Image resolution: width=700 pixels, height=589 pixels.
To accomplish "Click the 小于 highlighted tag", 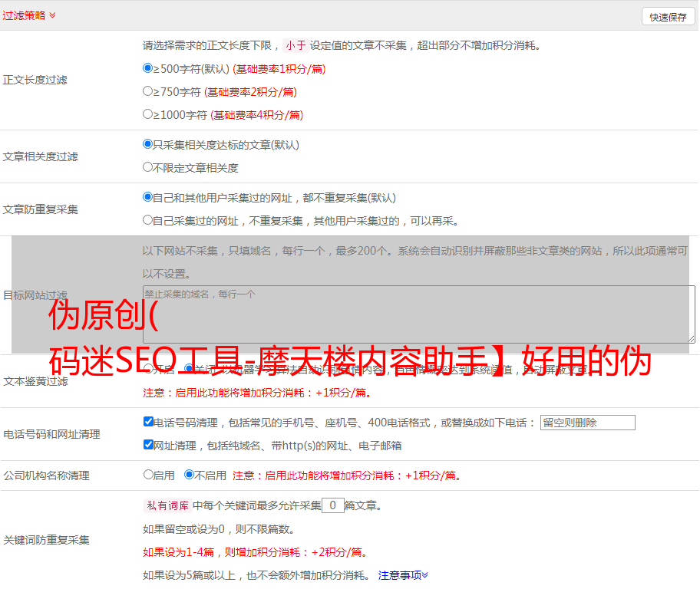I will coord(296,45).
